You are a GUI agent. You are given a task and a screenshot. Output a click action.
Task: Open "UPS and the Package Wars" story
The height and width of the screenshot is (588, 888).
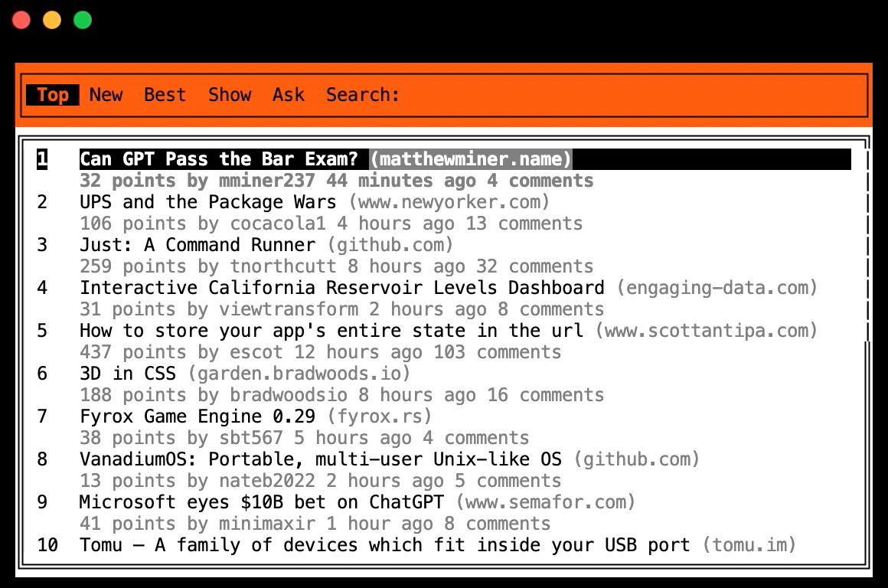pyautogui.click(x=208, y=202)
